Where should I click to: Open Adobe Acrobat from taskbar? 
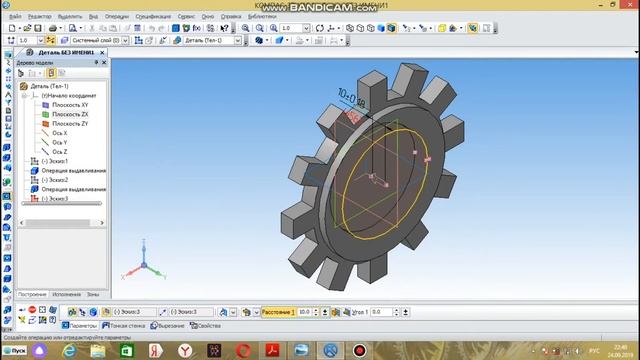point(272,351)
